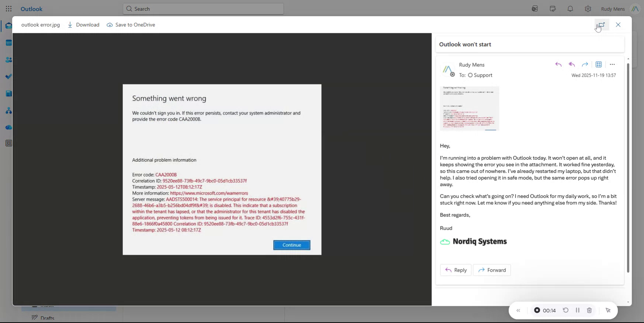644x323 pixels.
Task: Click the Outlook brand title
Action: (x=31, y=9)
